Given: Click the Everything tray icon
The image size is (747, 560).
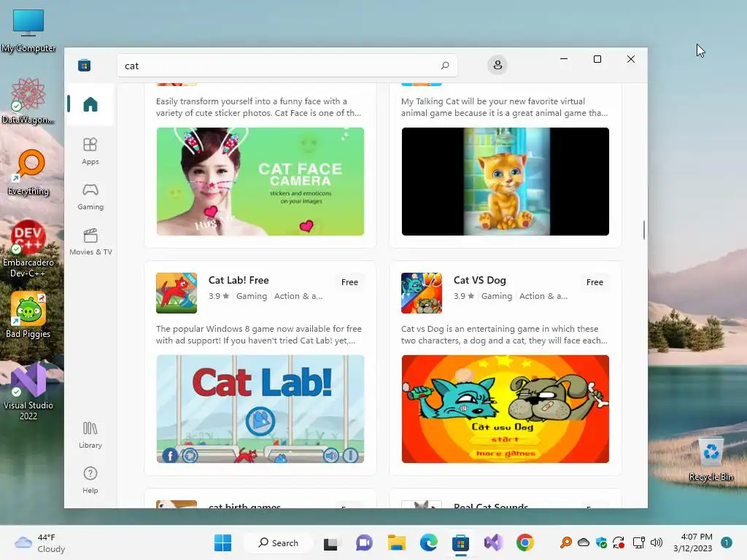Looking at the screenshot, I should point(565,542).
